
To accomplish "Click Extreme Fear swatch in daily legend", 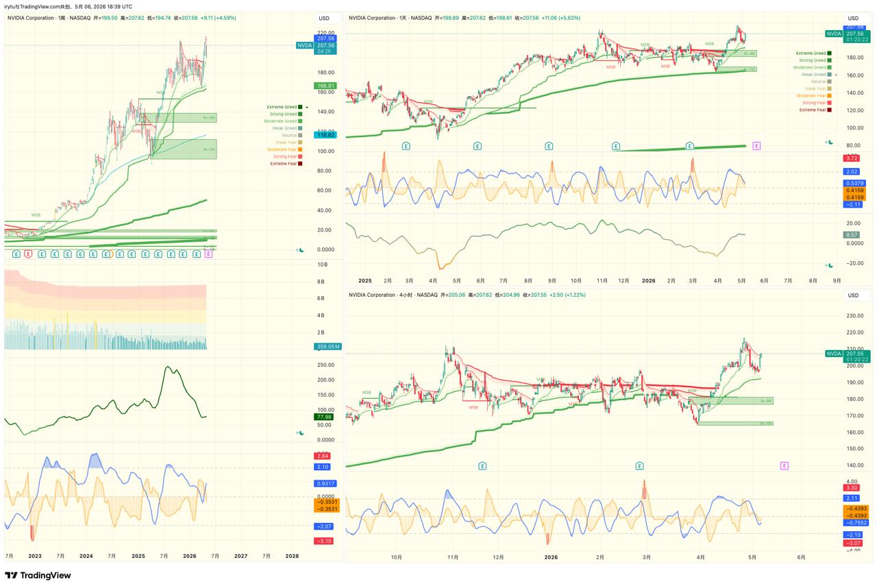I will point(829,110).
